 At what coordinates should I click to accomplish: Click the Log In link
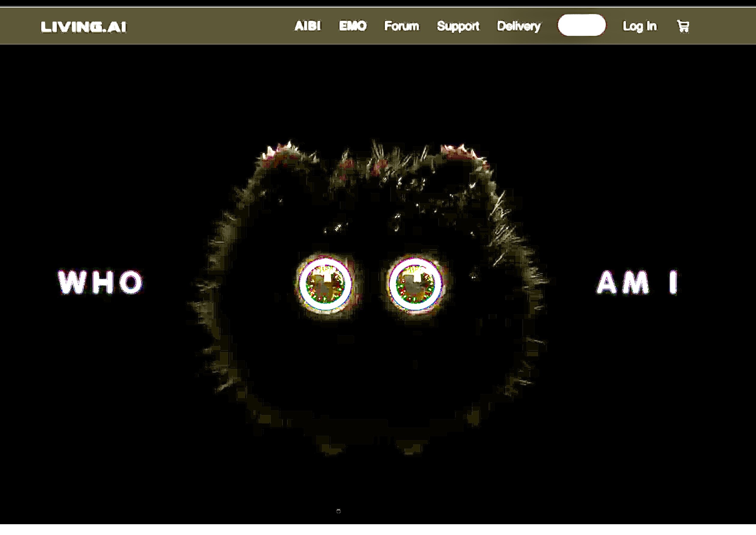639,26
